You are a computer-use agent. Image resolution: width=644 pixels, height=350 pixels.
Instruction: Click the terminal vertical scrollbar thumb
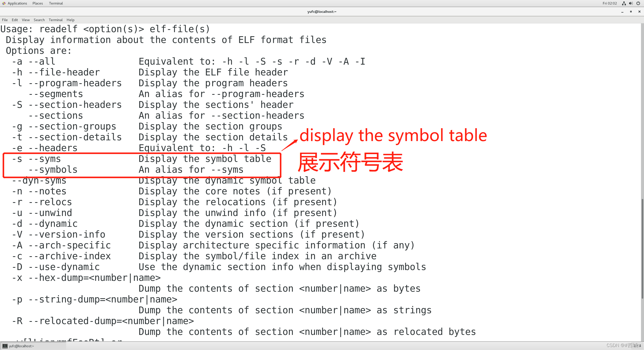(x=642, y=248)
